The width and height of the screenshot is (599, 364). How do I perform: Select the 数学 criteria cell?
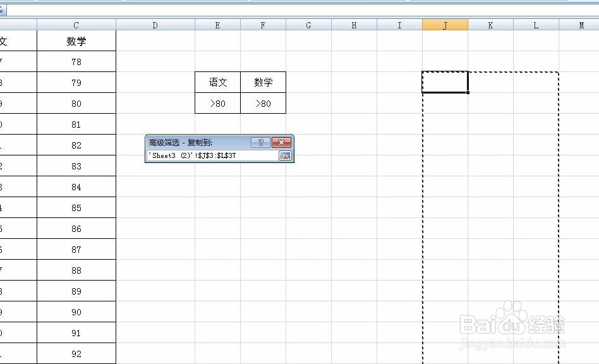coord(263,82)
